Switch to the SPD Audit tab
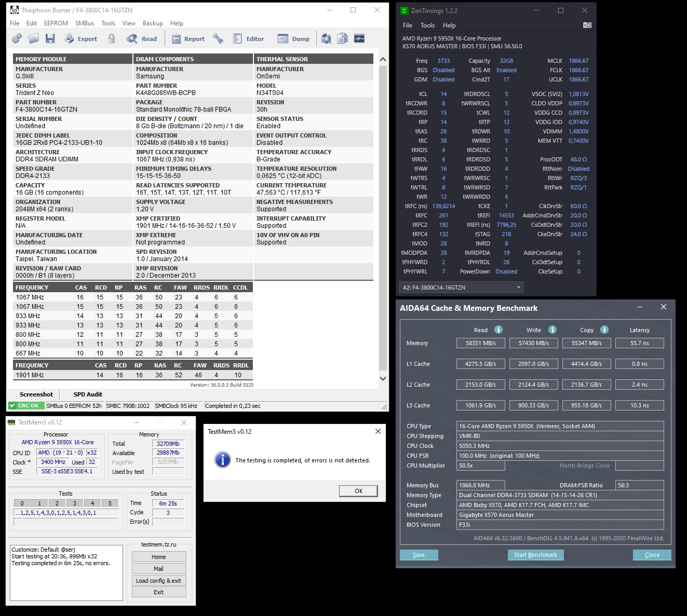 pyautogui.click(x=88, y=394)
